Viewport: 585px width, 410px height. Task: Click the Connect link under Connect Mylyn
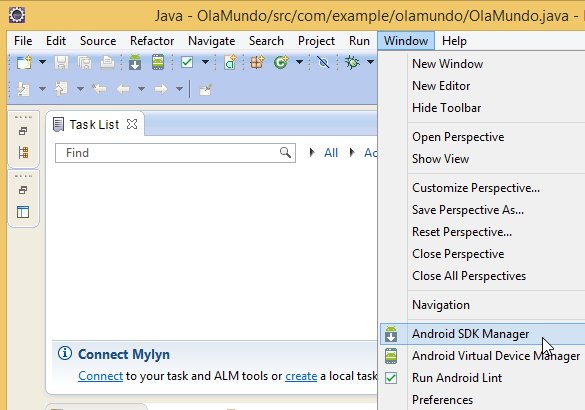(x=100, y=376)
